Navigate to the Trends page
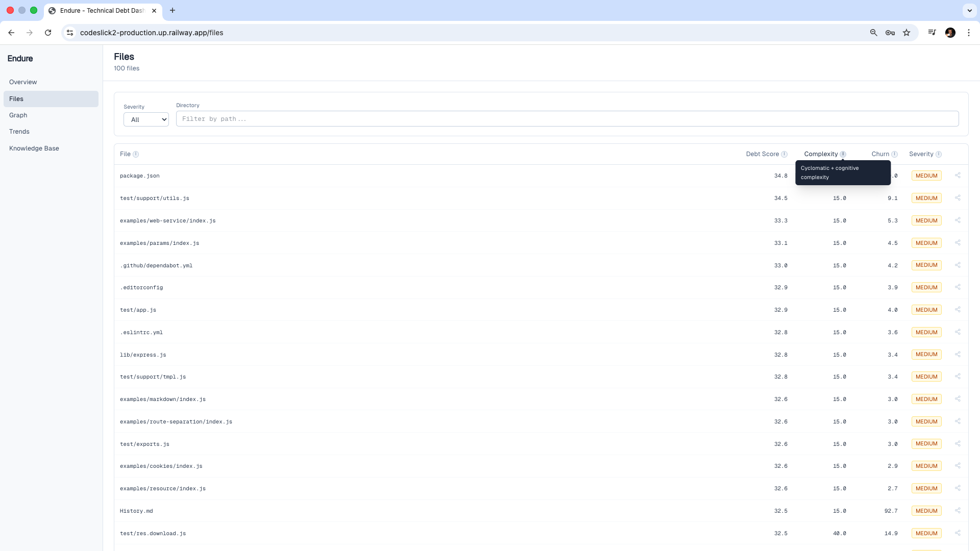Image resolution: width=980 pixels, height=551 pixels. pos(19,131)
